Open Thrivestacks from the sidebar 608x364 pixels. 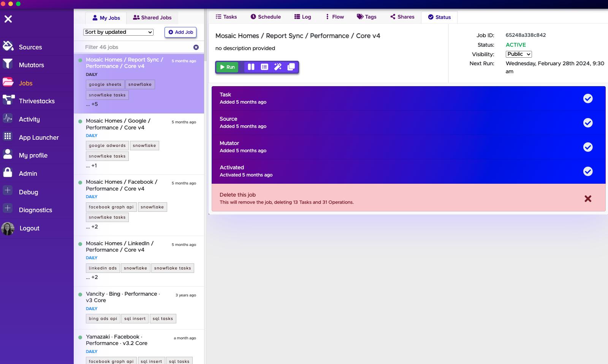pos(36,101)
